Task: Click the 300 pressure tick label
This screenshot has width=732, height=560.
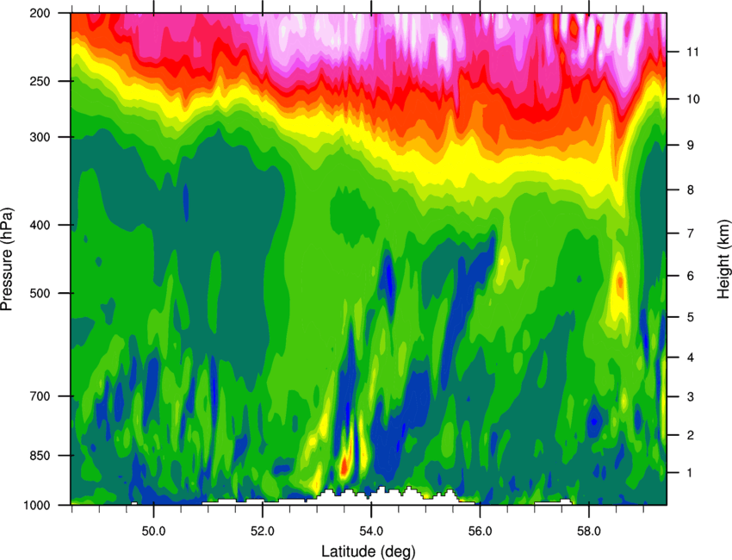Action: 40,137
